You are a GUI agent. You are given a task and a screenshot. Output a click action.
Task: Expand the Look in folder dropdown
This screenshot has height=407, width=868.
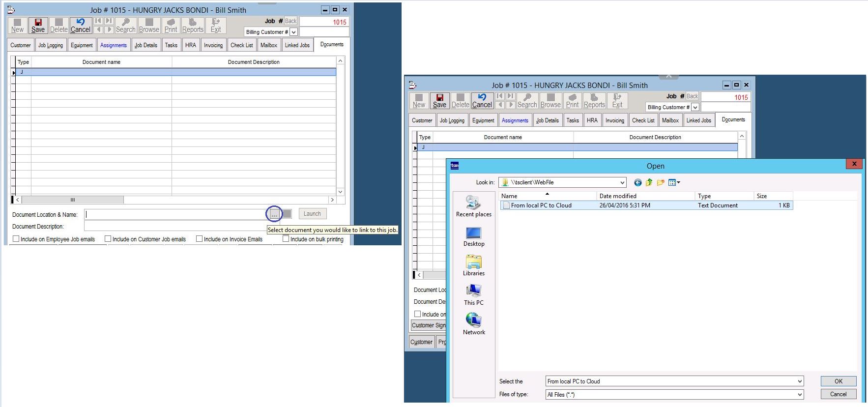(622, 182)
